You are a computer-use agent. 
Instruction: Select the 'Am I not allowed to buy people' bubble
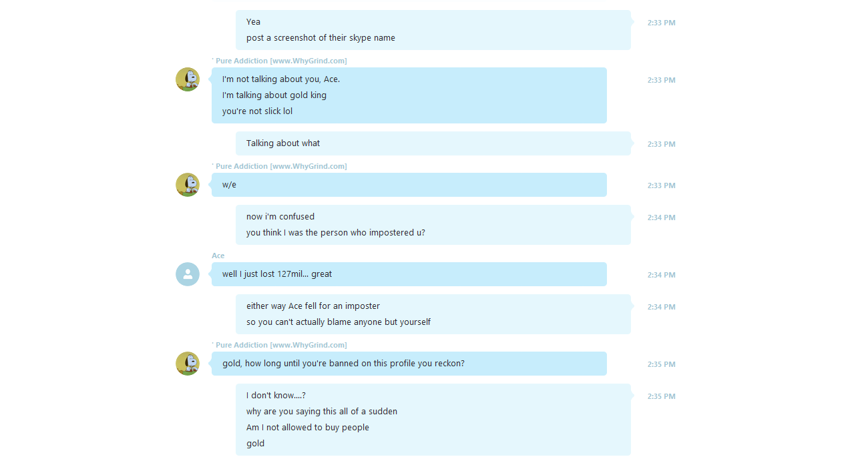coord(433,420)
